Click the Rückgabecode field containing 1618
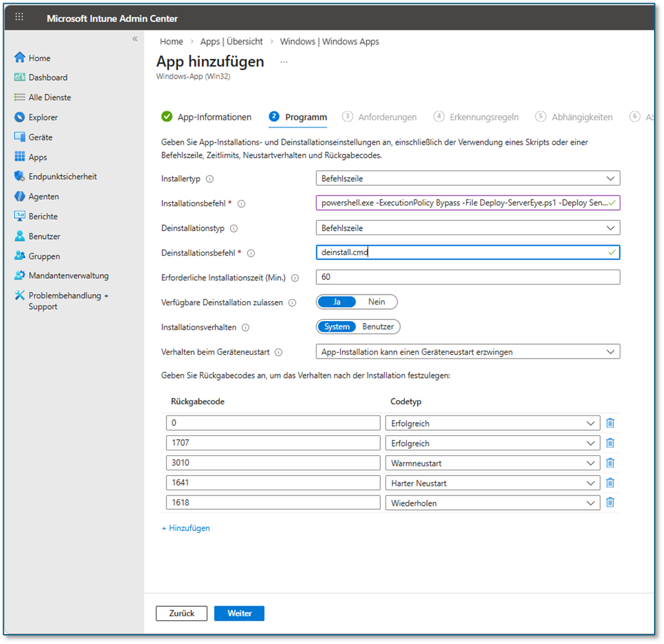The image size is (664, 644). click(x=273, y=503)
